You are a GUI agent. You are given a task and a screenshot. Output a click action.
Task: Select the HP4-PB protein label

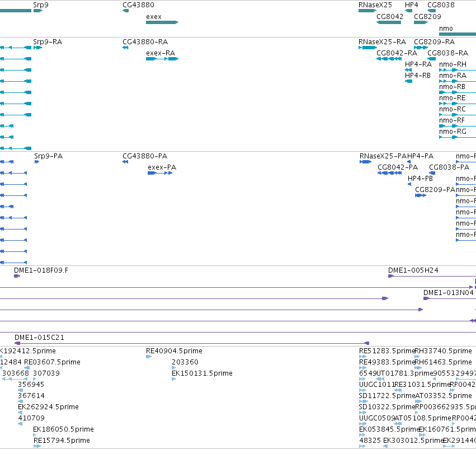click(x=420, y=179)
